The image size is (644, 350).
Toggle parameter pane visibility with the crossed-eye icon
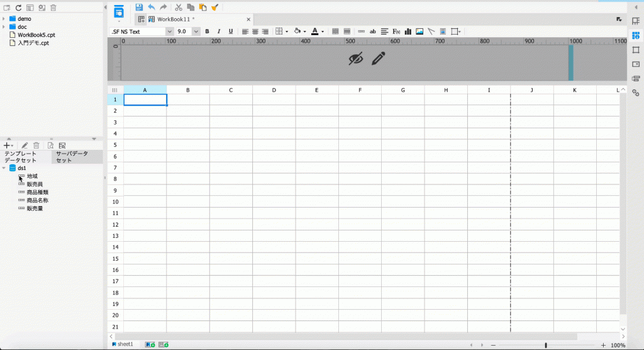pyautogui.click(x=356, y=59)
